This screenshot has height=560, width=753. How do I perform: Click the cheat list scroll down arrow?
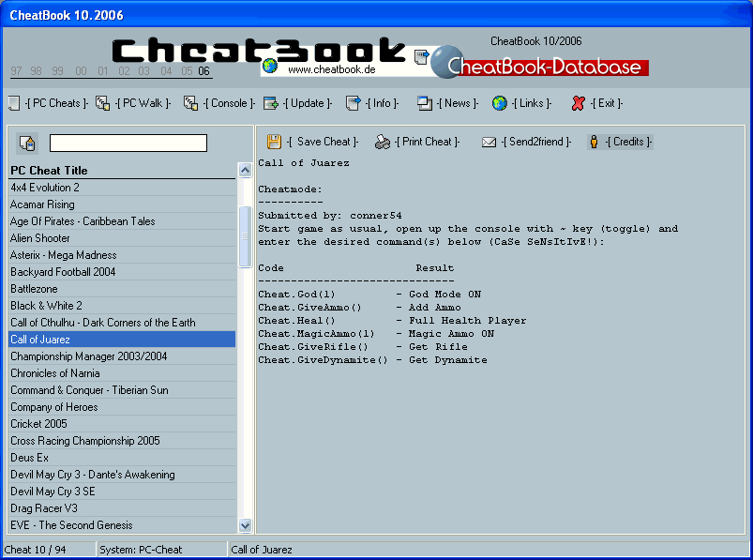pos(245,525)
